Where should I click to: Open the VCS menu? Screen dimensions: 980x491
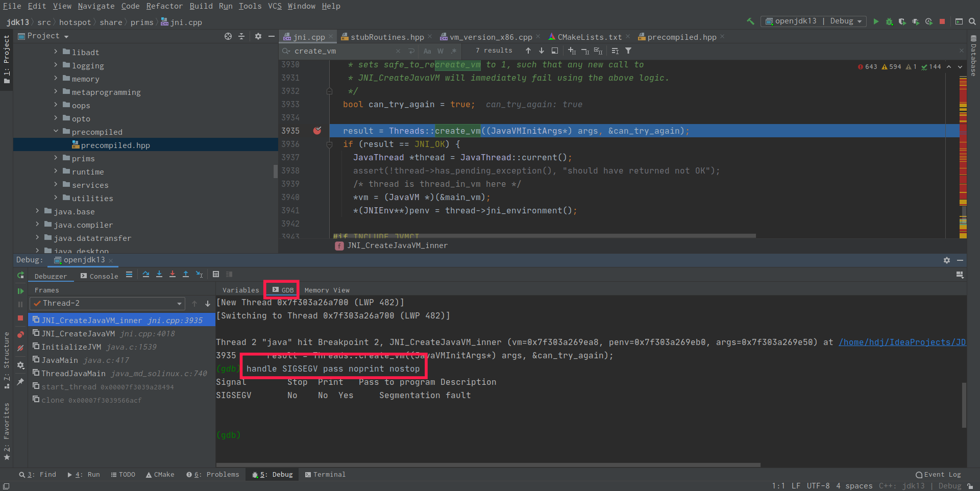coord(275,6)
